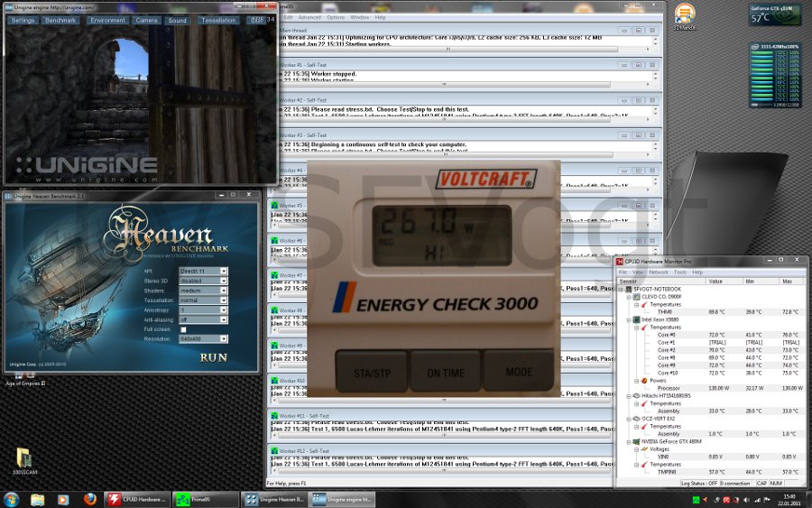Click RUN in Heaven Benchmark launcher
Image resolution: width=812 pixels, height=508 pixels.
[213, 358]
